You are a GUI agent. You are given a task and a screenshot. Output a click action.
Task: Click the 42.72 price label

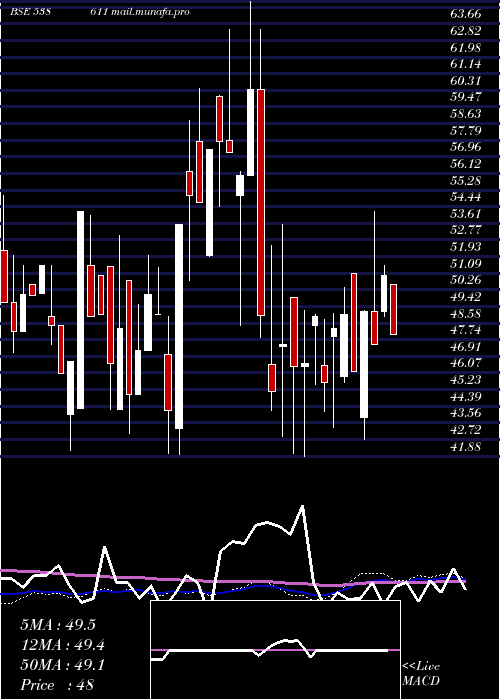pyautogui.click(x=466, y=429)
